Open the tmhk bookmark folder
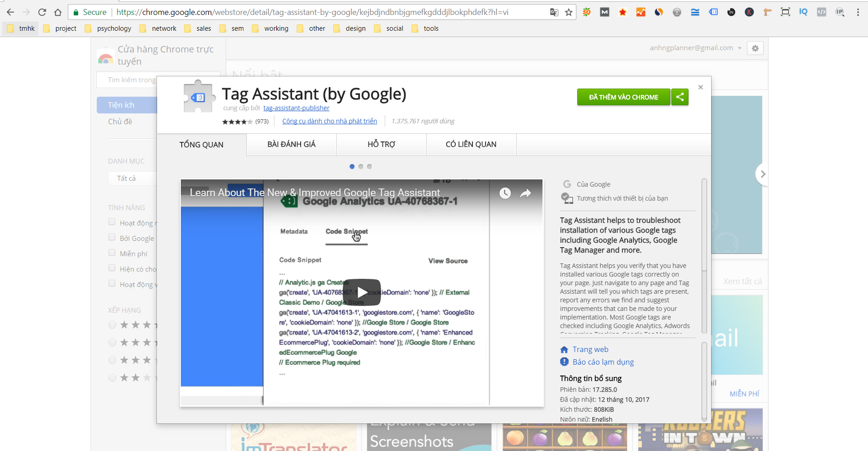868x451 pixels. [21, 28]
